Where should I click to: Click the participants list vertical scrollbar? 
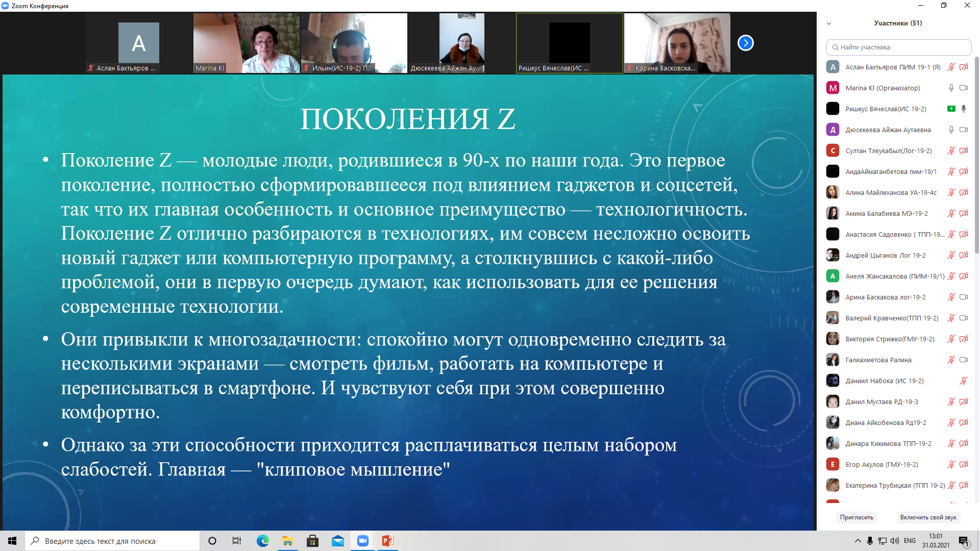click(x=977, y=153)
